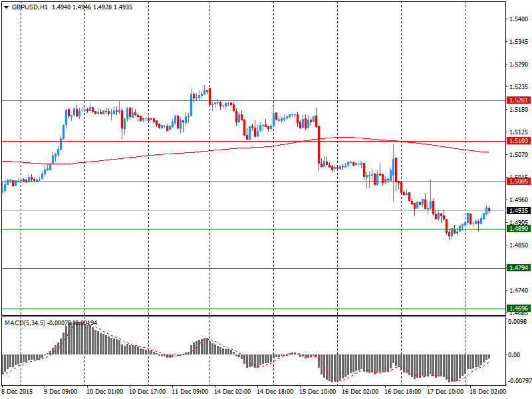
Task: Select the GBPUSD,H1 chart title text
Action: click(29, 7)
